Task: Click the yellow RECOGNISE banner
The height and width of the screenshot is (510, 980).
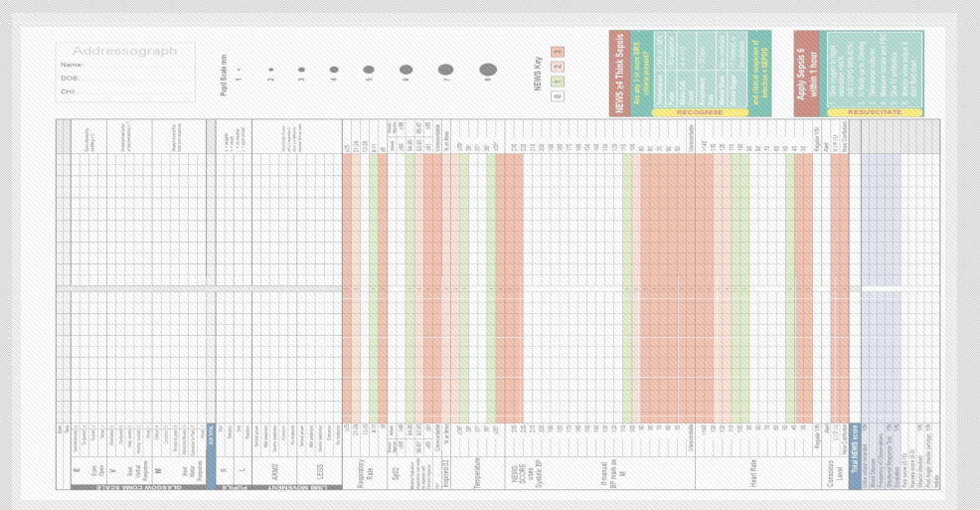Action: click(699, 112)
